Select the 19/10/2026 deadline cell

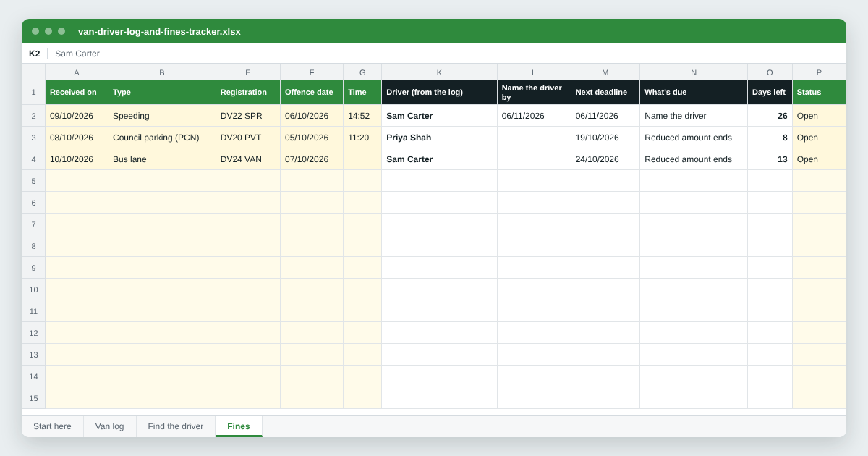(x=605, y=138)
